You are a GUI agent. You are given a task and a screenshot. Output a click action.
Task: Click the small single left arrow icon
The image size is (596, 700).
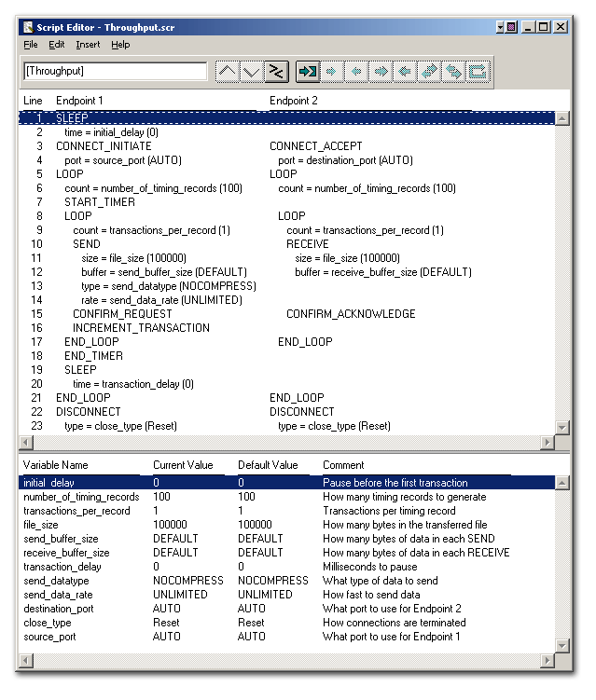[x=356, y=72]
